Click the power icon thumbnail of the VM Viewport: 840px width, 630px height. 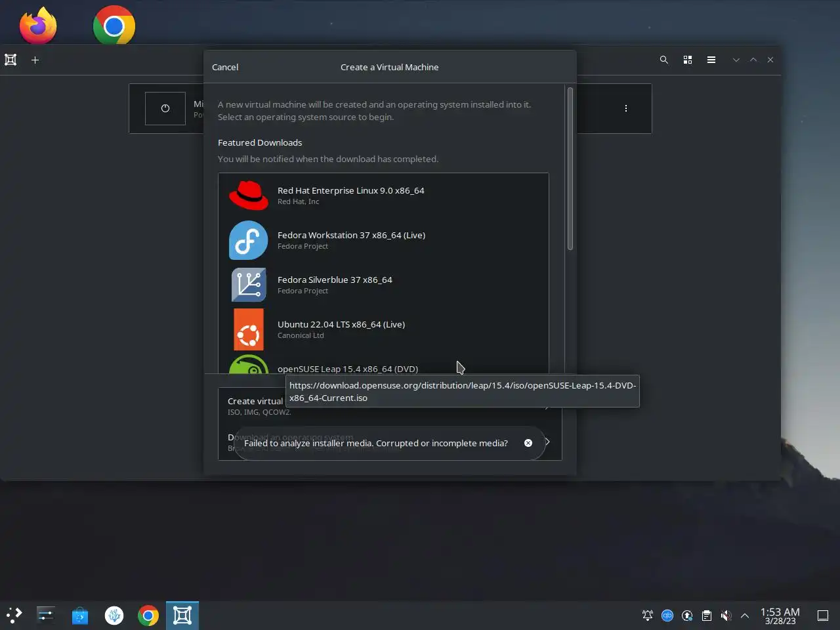pos(165,108)
